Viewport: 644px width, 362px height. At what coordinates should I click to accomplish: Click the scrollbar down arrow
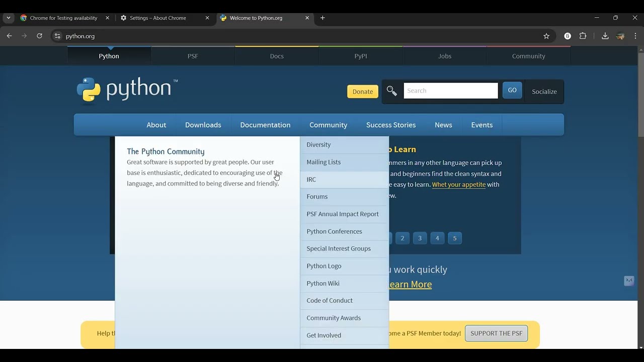point(640,347)
